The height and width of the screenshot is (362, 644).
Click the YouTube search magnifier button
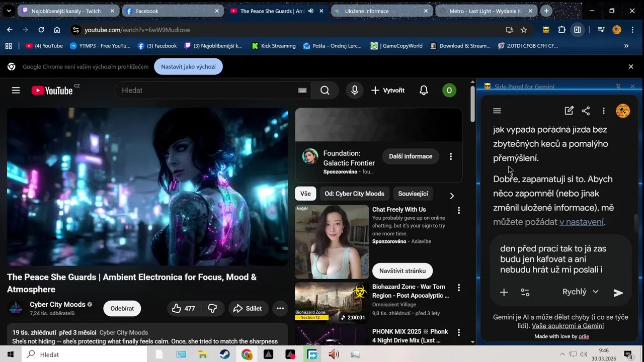pyautogui.click(x=325, y=90)
